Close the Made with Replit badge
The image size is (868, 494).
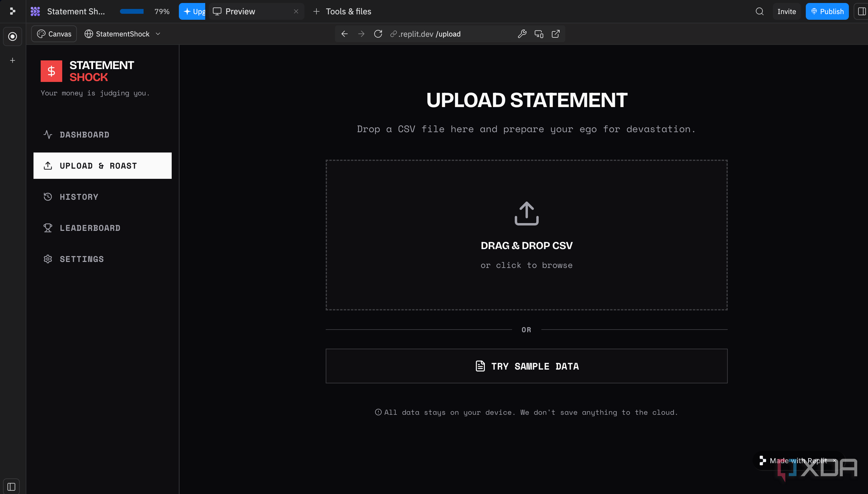[835, 461]
